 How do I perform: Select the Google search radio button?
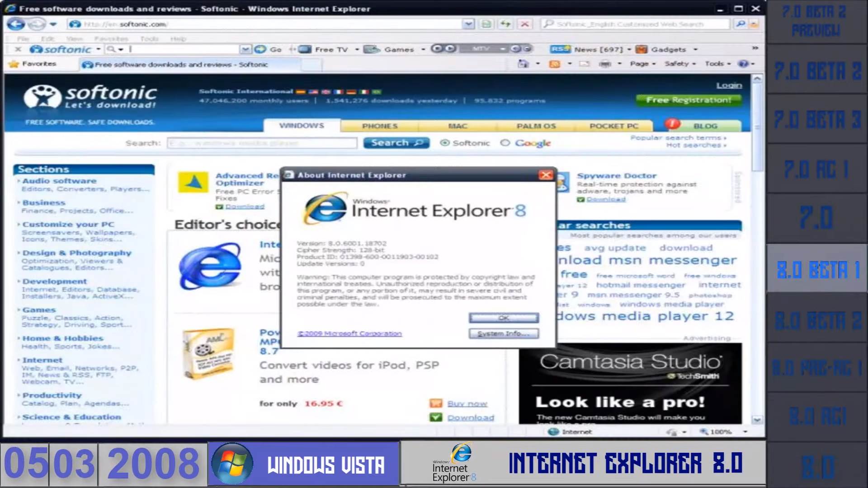(x=505, y=143)
